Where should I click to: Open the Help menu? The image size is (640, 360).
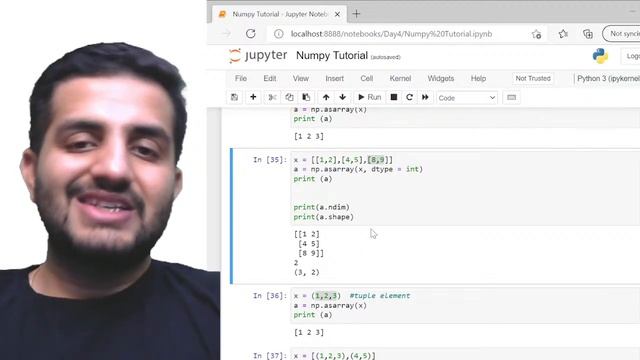[x=478, y=78]
